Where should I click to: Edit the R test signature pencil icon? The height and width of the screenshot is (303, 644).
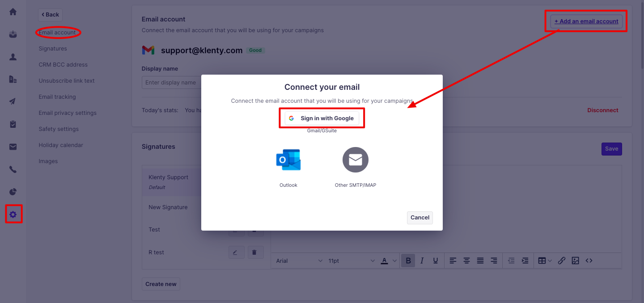click(x=236, y=252)
